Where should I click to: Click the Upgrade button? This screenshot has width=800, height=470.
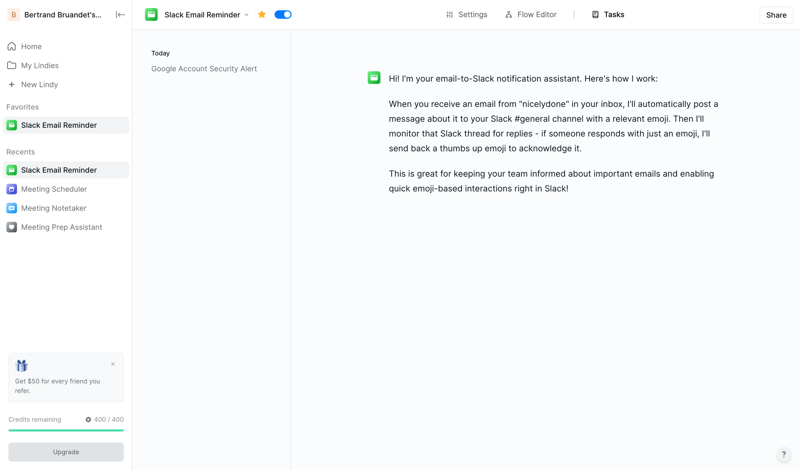66,452
